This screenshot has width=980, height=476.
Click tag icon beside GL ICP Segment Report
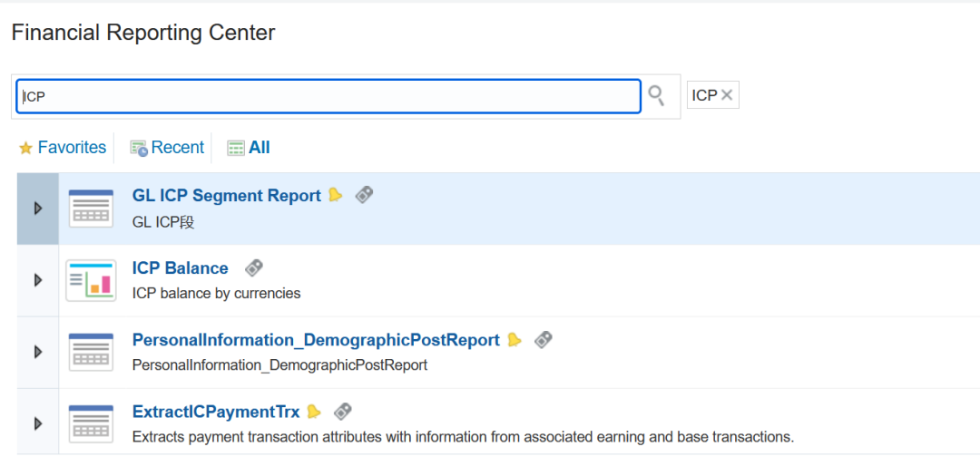tap(365, 195)
